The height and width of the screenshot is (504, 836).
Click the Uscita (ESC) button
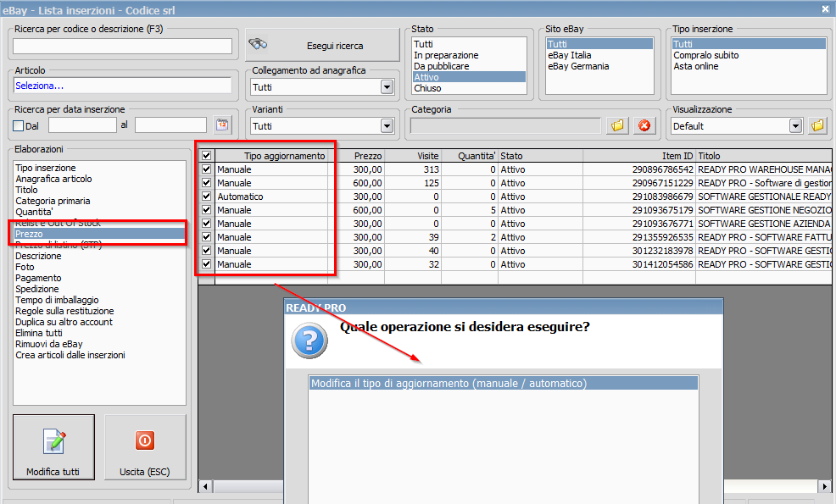click(145, 447)
